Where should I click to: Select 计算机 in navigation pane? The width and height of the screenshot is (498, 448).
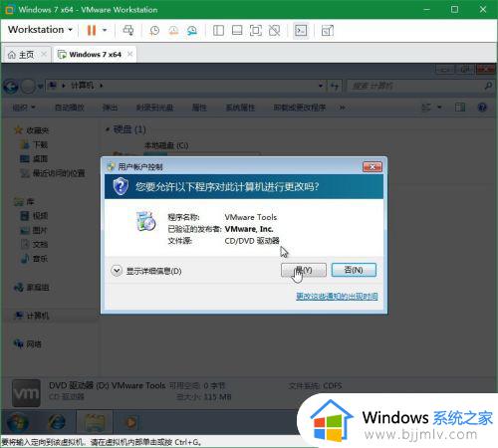(x=32, y=316)
